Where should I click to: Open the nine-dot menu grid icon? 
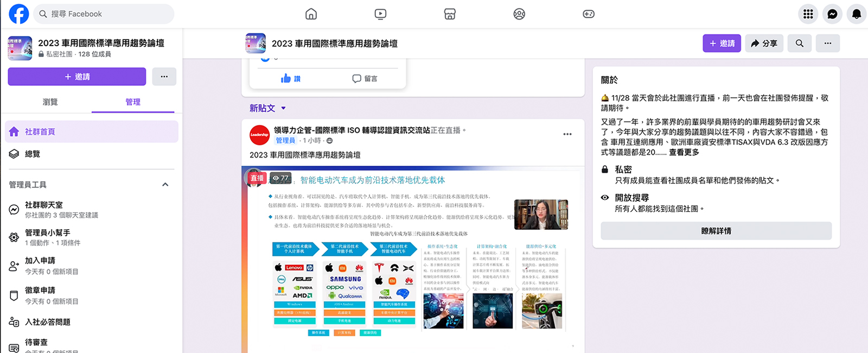[x=808, y=14]
